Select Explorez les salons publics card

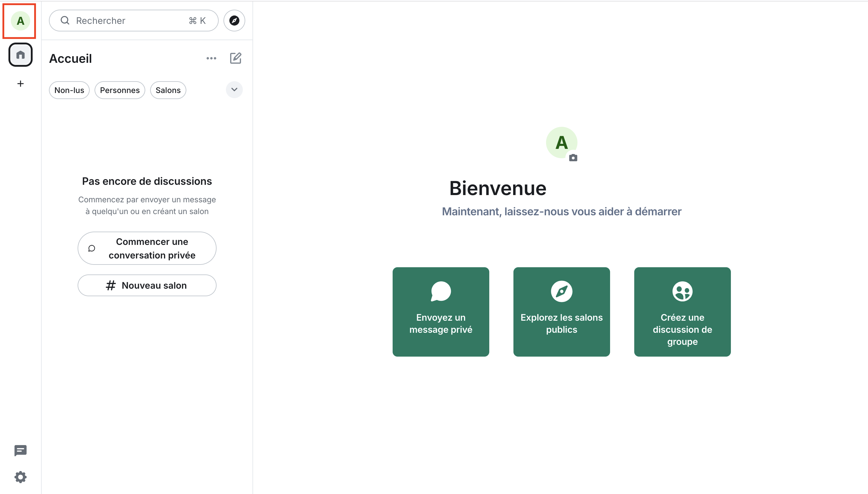coord(561,311)
